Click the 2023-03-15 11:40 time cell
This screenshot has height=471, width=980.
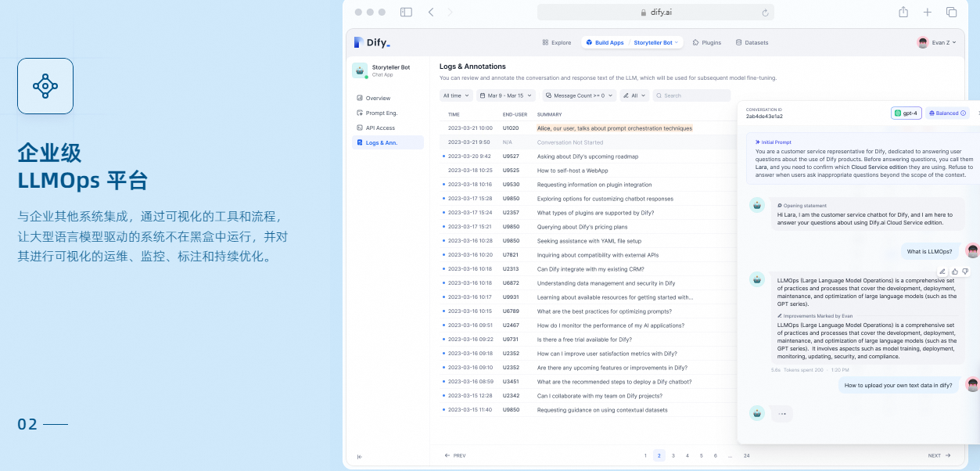pyautogui.click(x=470, y=410)
